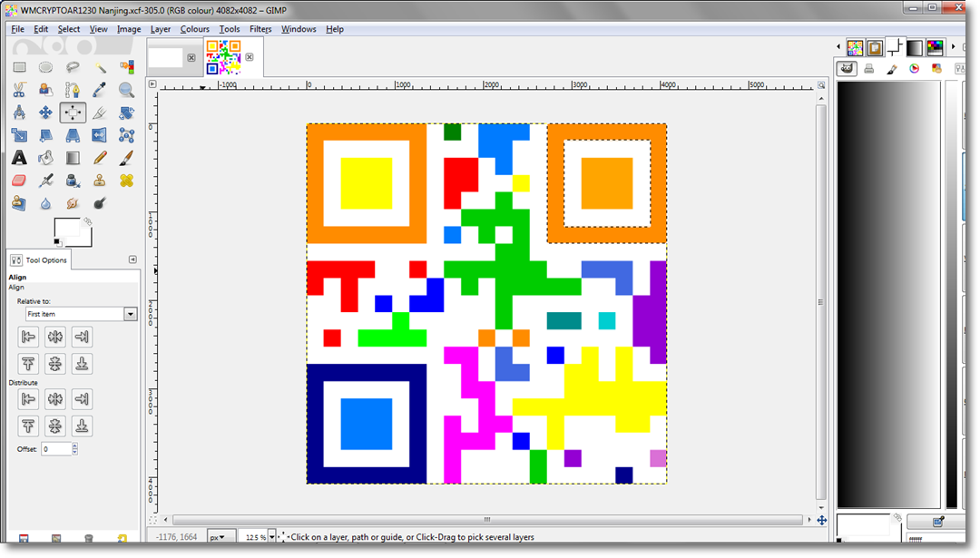Select the Blend gradient tool
The image size is (980, 558).
tap(73, 158)
